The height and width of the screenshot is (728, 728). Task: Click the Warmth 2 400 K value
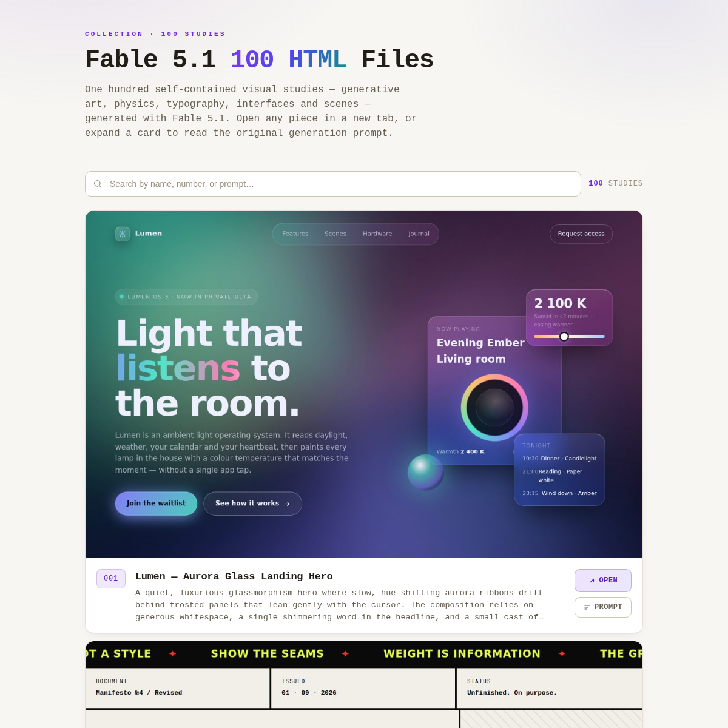click(x=460, y=451)
